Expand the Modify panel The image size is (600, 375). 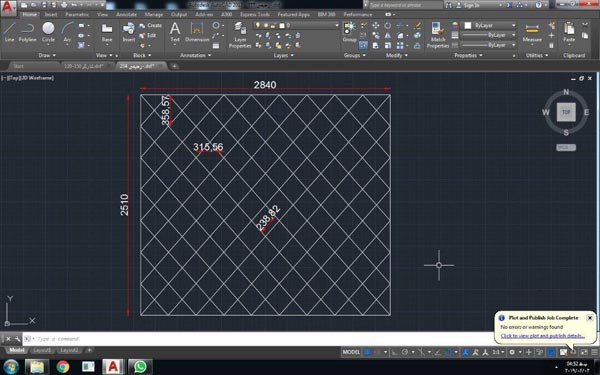(x=396, y=55)
